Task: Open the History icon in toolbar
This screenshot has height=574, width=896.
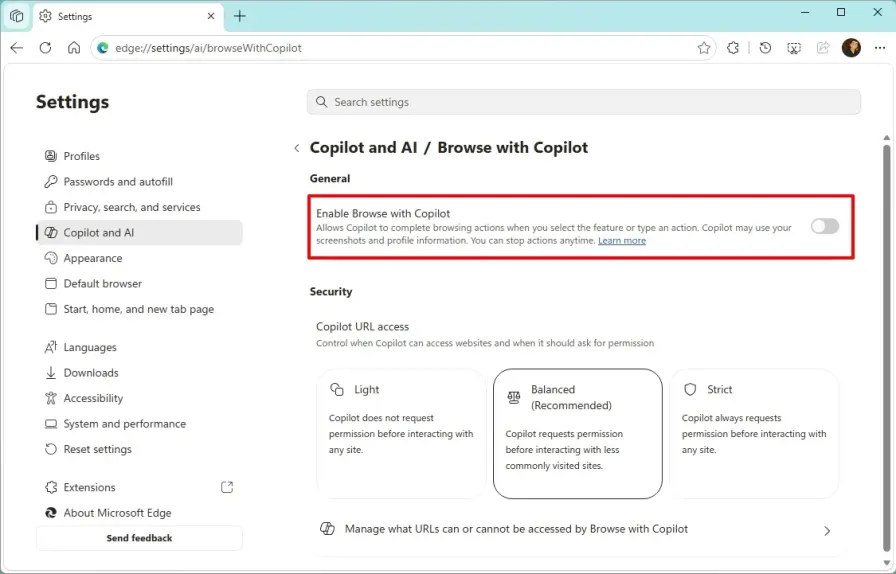Action: point(765,48)
